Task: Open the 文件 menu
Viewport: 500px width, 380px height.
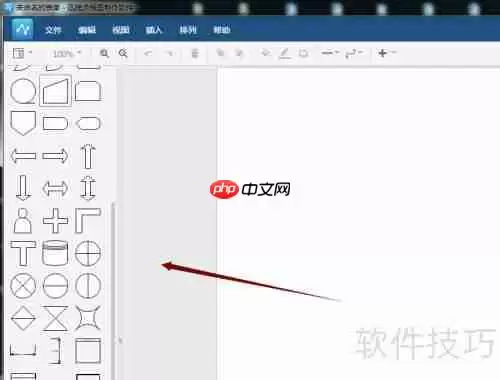Action: coord(53,30)
